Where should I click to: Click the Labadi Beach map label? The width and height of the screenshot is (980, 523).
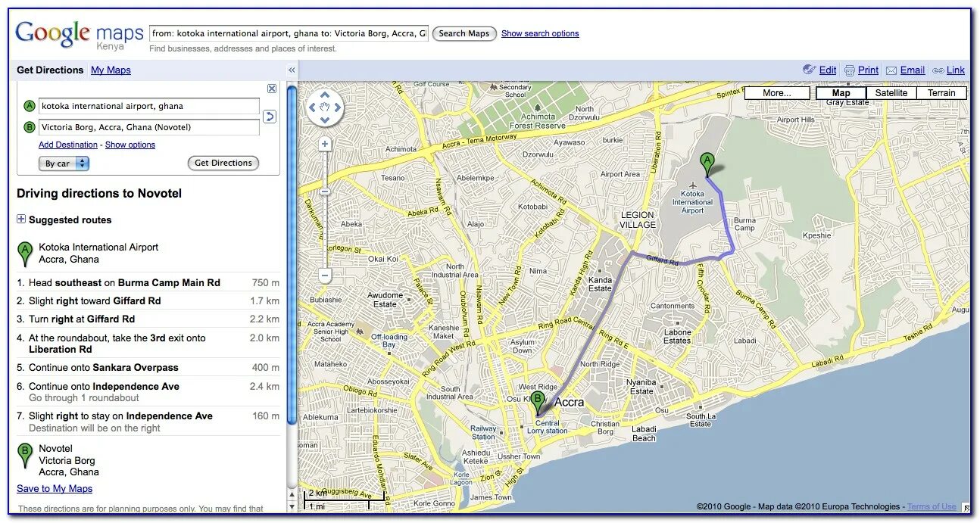644,433
